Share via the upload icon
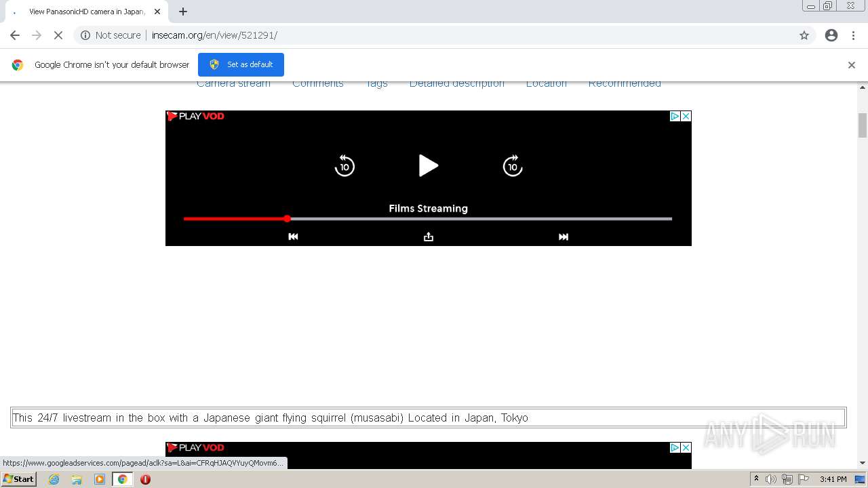 tap(429, 237)
